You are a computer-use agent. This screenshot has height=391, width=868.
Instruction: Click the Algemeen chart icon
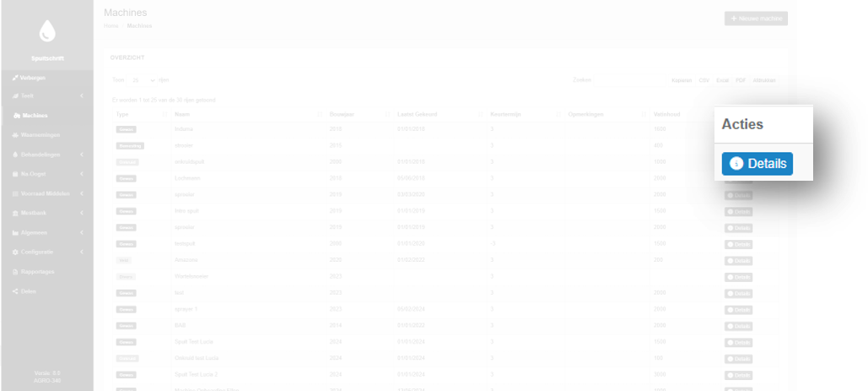15,232
